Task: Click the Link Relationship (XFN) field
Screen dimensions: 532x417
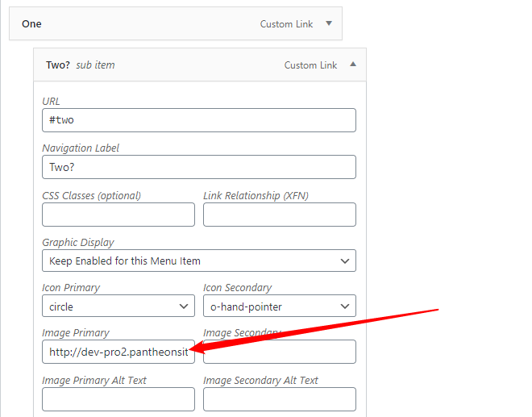Action: tap(280, 215)
